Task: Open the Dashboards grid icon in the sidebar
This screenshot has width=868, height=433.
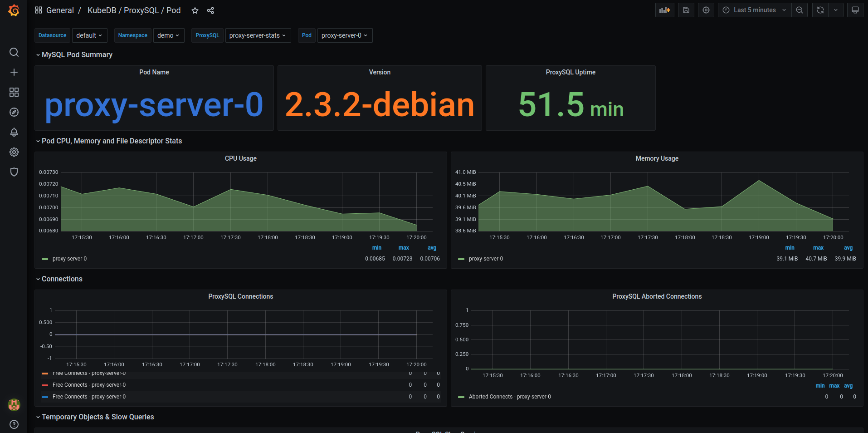Action: tap(14, 92)
